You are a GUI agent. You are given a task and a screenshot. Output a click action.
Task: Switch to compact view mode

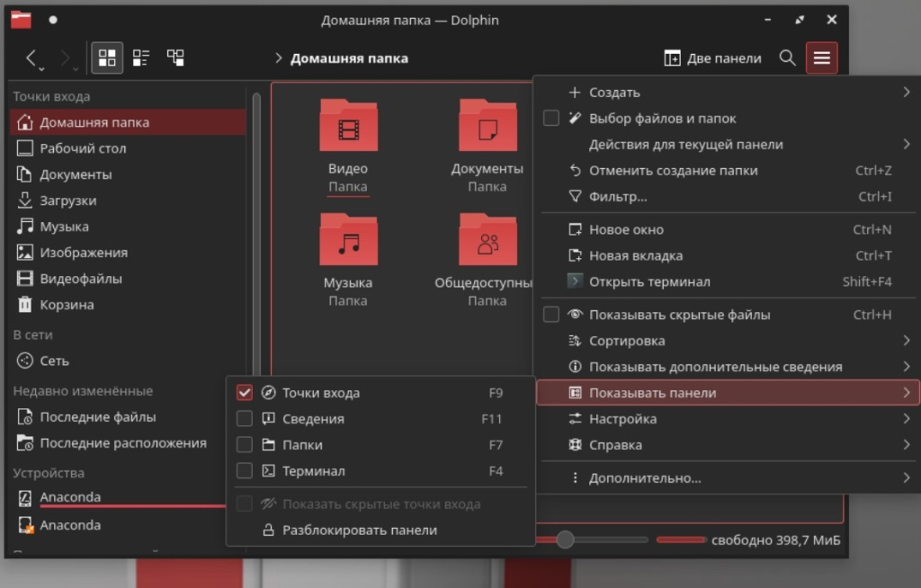[x=141, y=58]
